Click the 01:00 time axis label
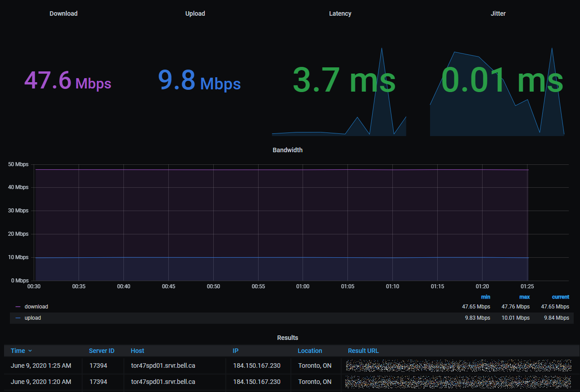 pyautogui.click(x=303, y=286)
